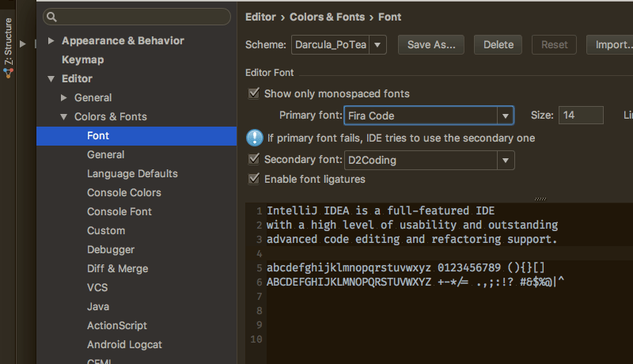This screenshot has height=364, width=633.
Task: Uncheck the Secondary font checkbox
Action: [254, 160]
